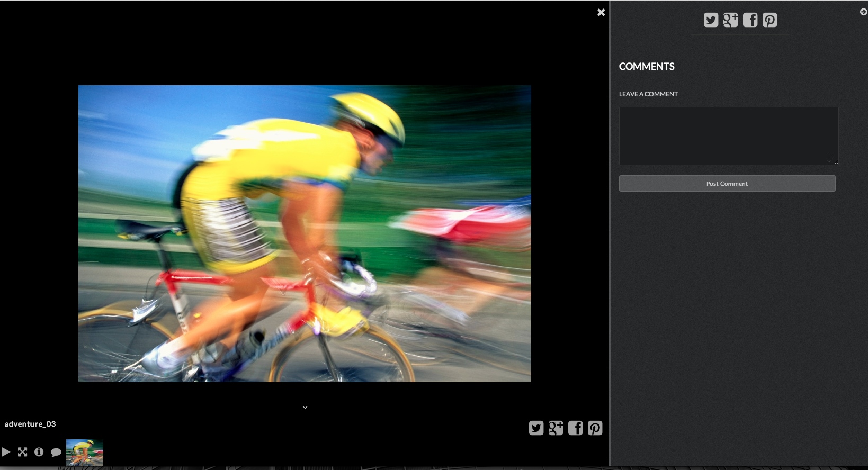The width and height of the screenshot is (868, 470).
Task: Click the LEAVE A COMMENT label
Action: (648, 94)
